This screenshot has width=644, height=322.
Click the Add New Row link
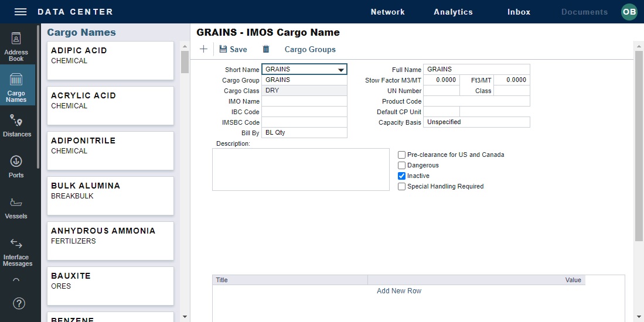(398, 291)
